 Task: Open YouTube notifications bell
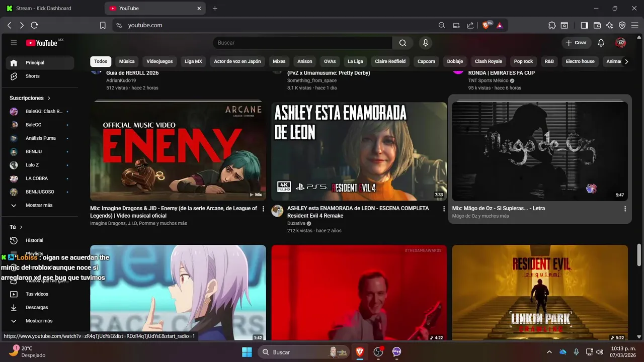coord(601,43)
